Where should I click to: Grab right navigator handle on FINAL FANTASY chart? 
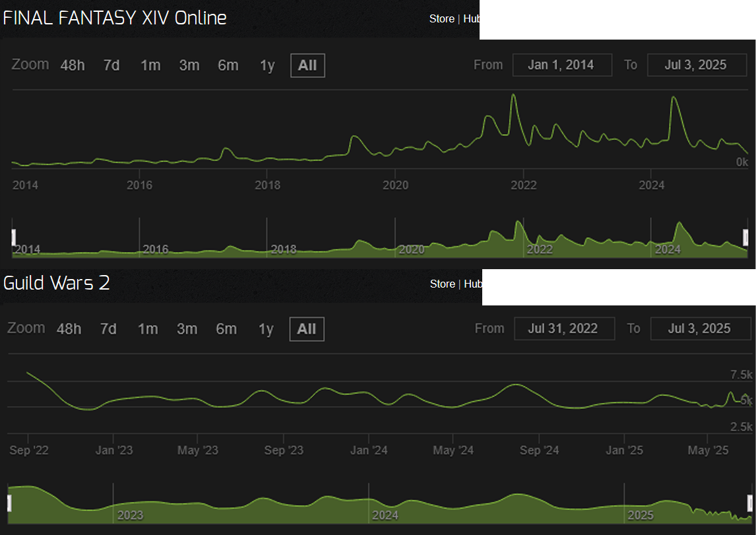[x=746, y=237]
